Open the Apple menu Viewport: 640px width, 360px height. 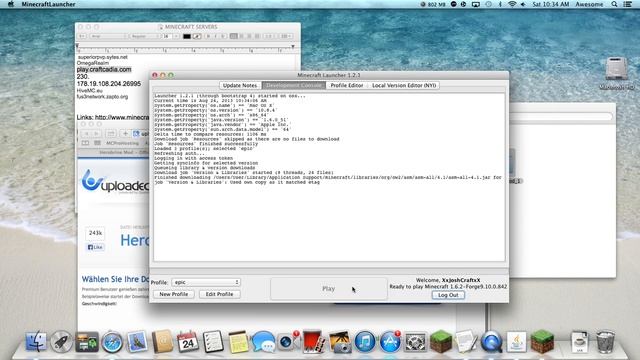[11, 4]
